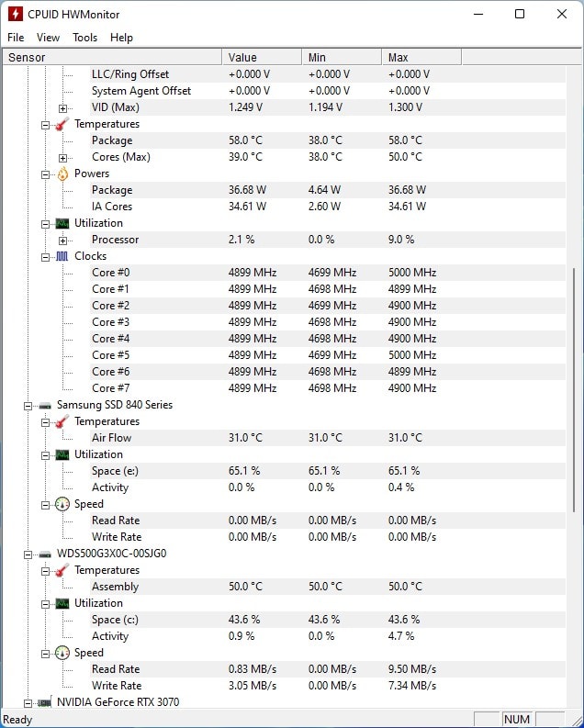Click the Clocks waveform icon

click(x=62, y=256)
